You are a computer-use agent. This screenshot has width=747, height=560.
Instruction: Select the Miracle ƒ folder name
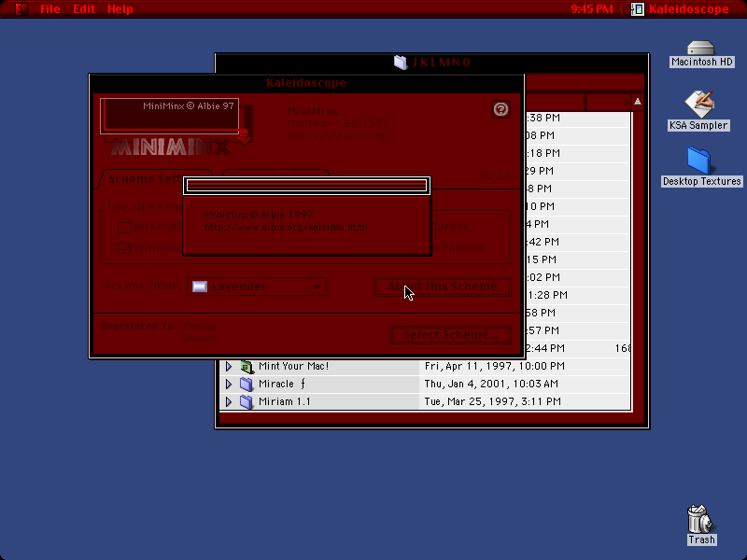(x=282, y=384)
